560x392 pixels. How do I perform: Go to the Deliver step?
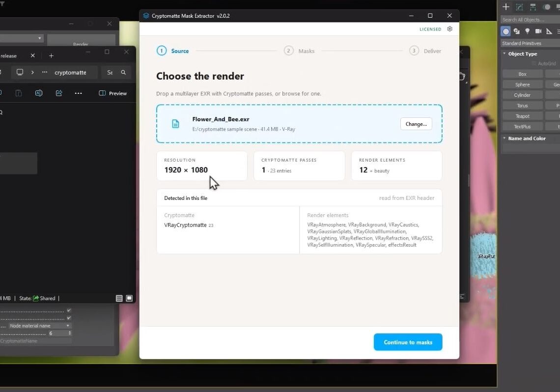pos(425,51)
